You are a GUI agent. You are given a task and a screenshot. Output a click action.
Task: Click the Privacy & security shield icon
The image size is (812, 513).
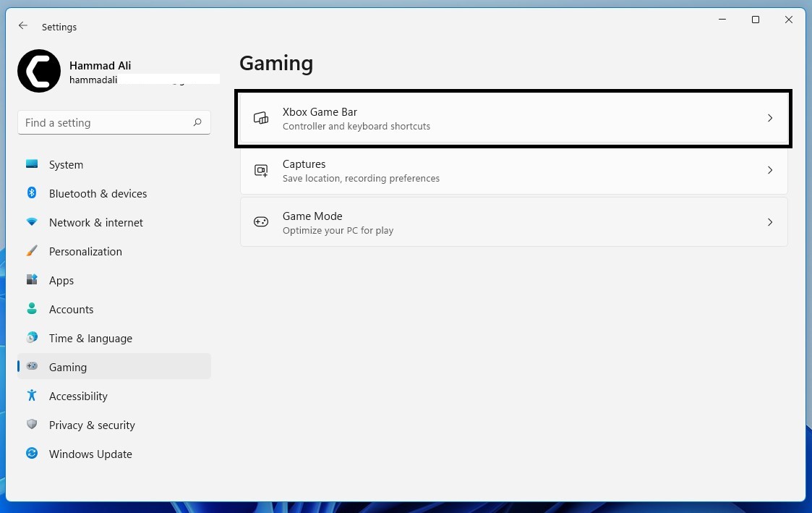[32, 425]
